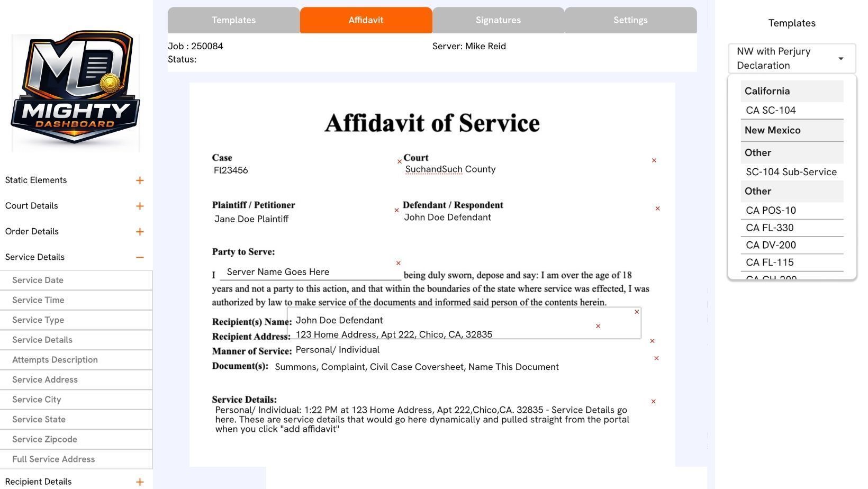Delete the Defendant / Respondent field via red X
The height and width of the screenshot is (489, 868).
tap(658, 209)
